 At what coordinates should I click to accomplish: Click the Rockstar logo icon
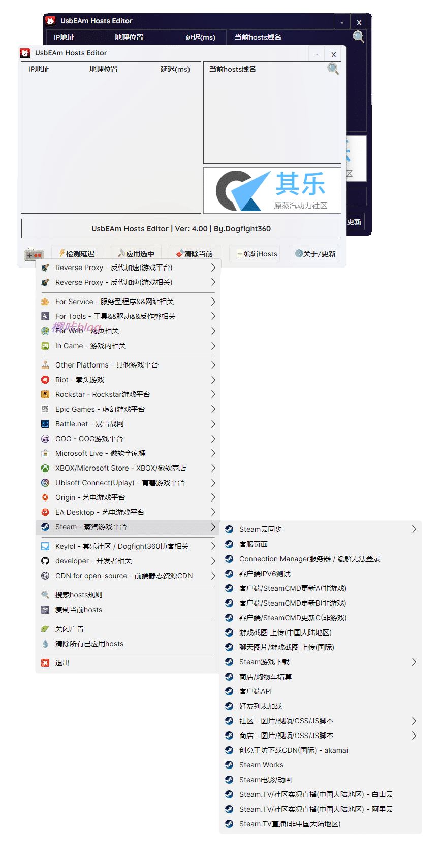pos(45,394)
